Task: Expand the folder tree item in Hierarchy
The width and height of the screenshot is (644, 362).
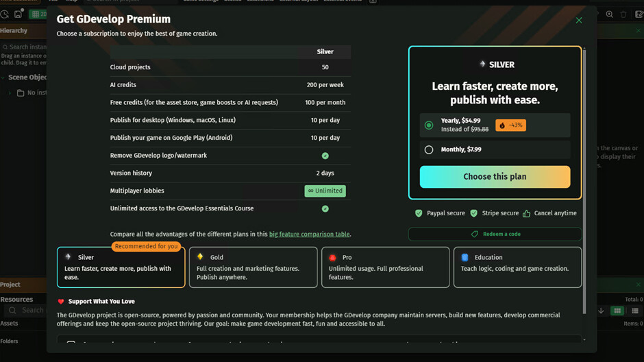Action: pyautogui.click(x=10, y=93)
